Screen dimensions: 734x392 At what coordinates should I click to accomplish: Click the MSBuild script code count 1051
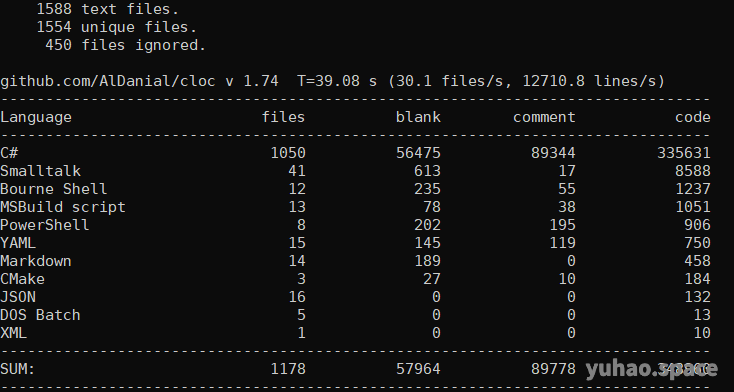[693, 207]
